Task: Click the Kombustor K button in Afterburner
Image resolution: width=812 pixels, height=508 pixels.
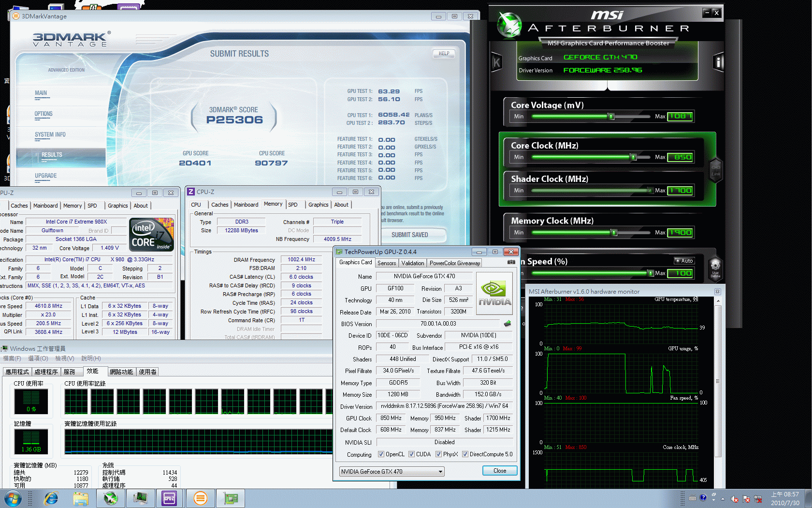Action: pyautogui.click(x=496, y=62)
